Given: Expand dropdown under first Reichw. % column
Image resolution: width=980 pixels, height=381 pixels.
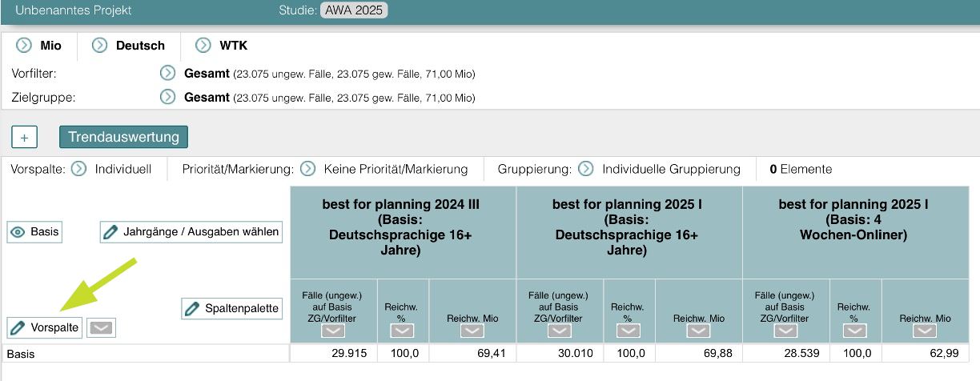Looking at the screenshot, I should click(402, 331).
